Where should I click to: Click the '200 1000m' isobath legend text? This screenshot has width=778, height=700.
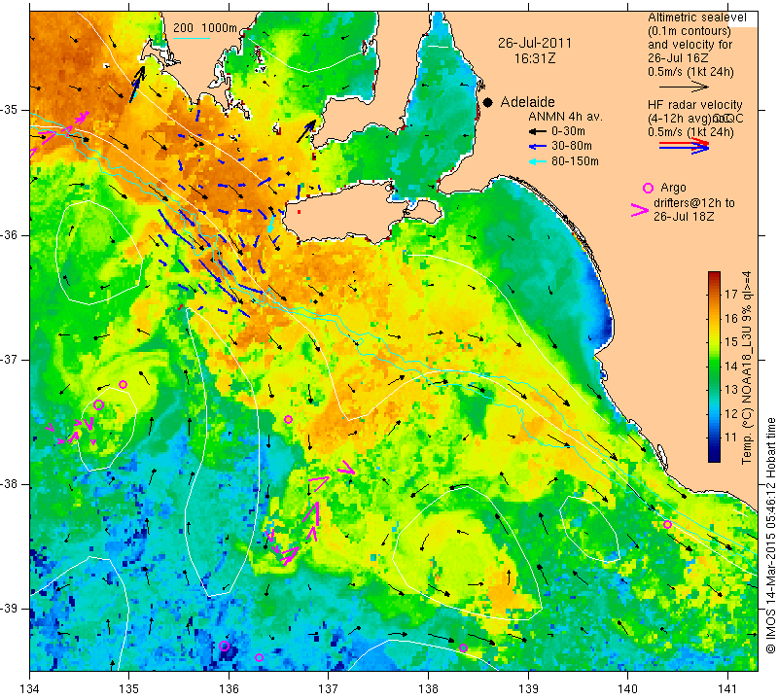click(205, 28)
